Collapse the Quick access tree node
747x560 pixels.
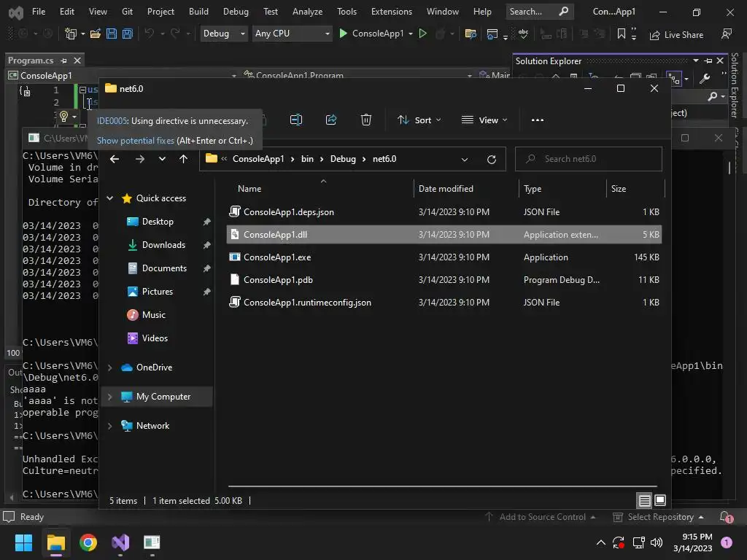[109, 198]
